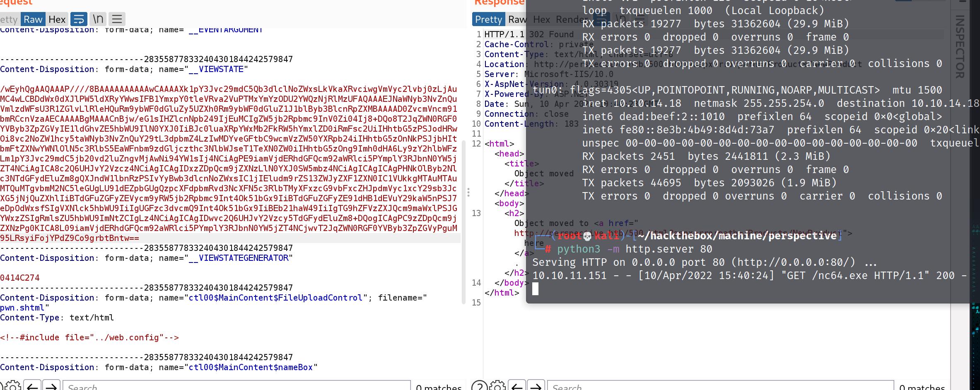The width and height of the screenshot is (980, 390).
Task: Open the search help icon in Response pane
Action: (x=479, y=386)
